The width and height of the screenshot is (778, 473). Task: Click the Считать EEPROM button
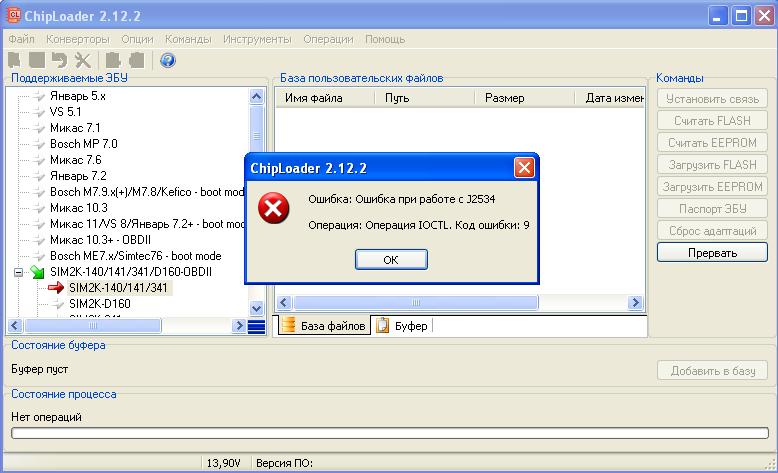[712, 142]
